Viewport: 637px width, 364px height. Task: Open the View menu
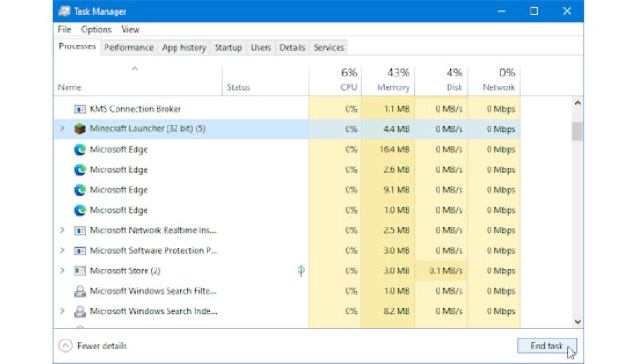click(x=130, y=30)
